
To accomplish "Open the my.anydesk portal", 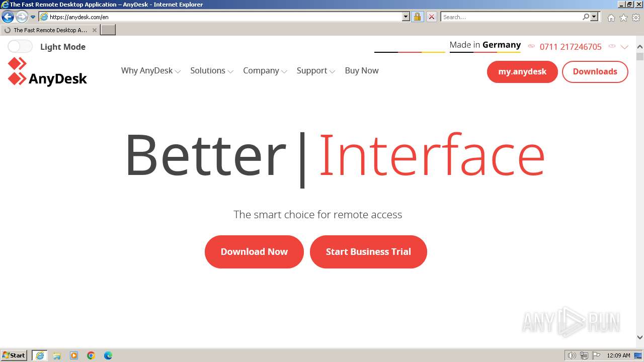I will [x=522, y=72].
